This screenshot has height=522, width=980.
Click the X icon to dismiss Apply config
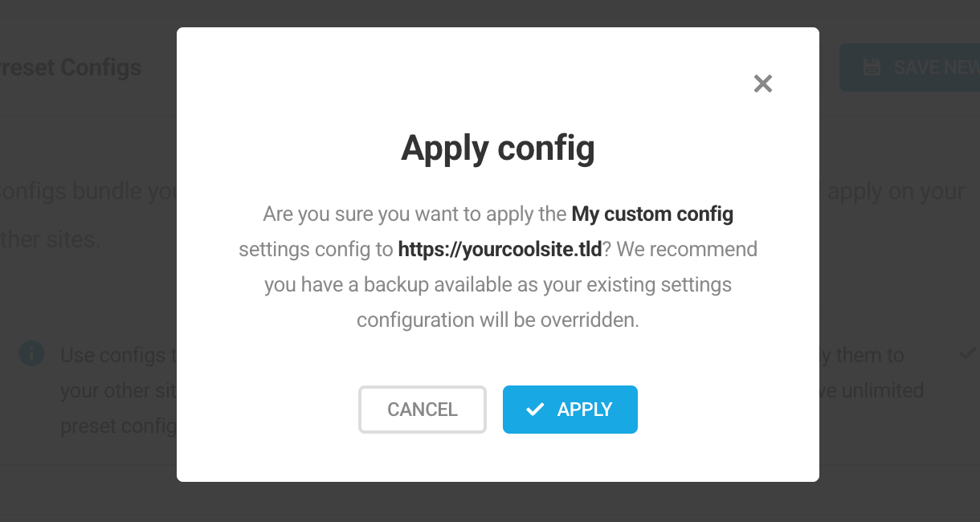point(762,84)
